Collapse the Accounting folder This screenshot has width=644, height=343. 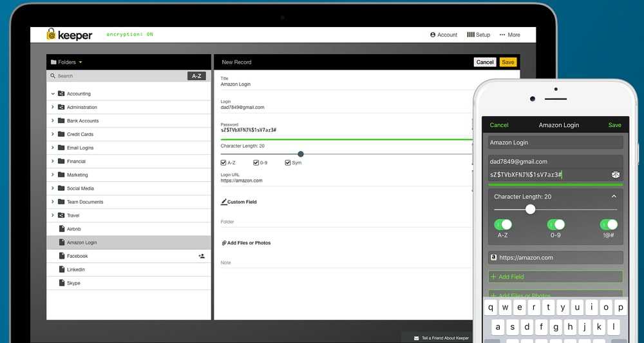pyautogui.click(x=53, y=94)
